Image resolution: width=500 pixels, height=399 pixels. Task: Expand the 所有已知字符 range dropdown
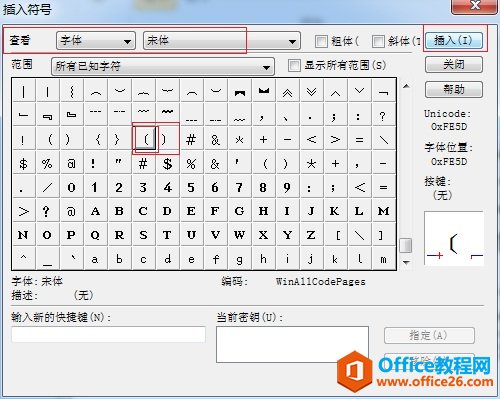click(163, 66)
